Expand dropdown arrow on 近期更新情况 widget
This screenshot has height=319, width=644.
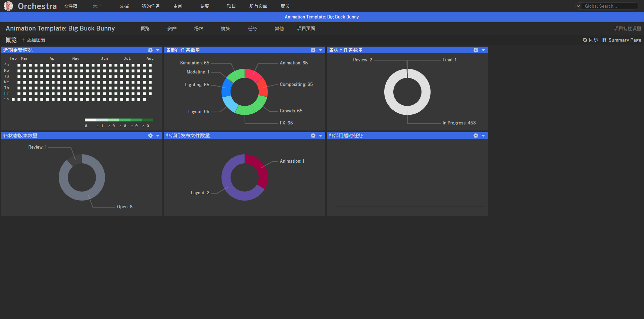click(x=158, y=50)
